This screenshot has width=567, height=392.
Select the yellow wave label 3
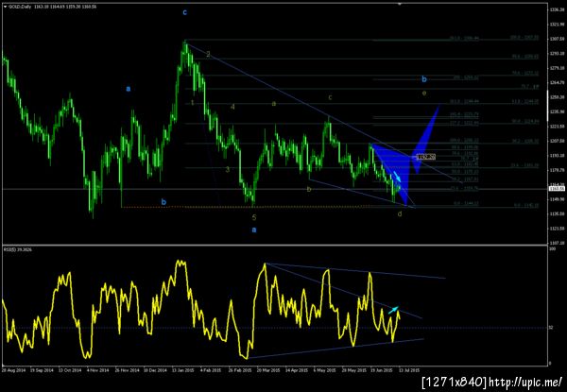(x=228, y=169)
